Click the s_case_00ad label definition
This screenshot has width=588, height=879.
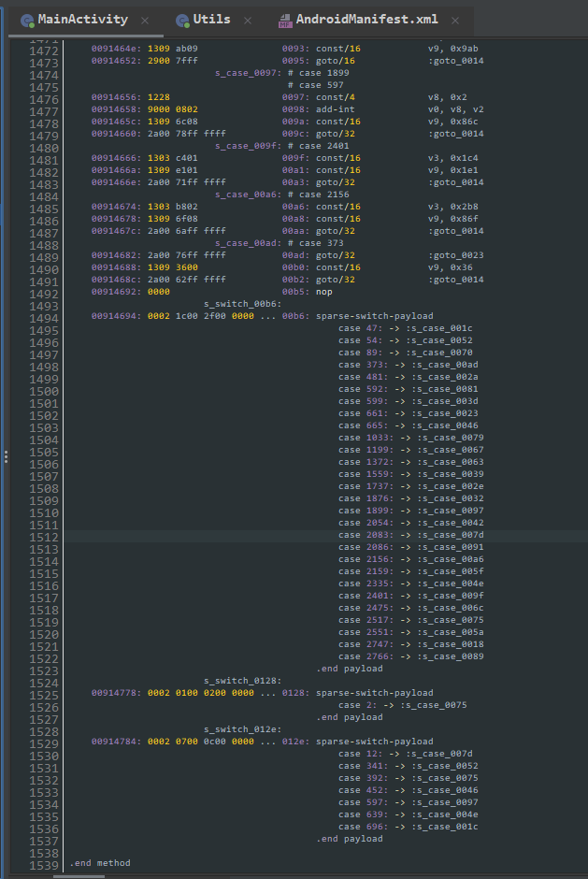click(x=249, y=243)
